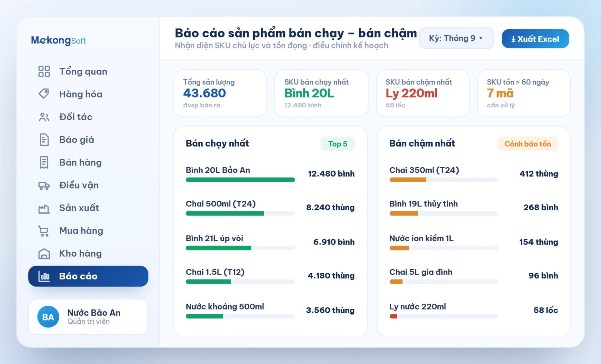Click the Chai 500ml (T24) label

click(x=221, y=204)
